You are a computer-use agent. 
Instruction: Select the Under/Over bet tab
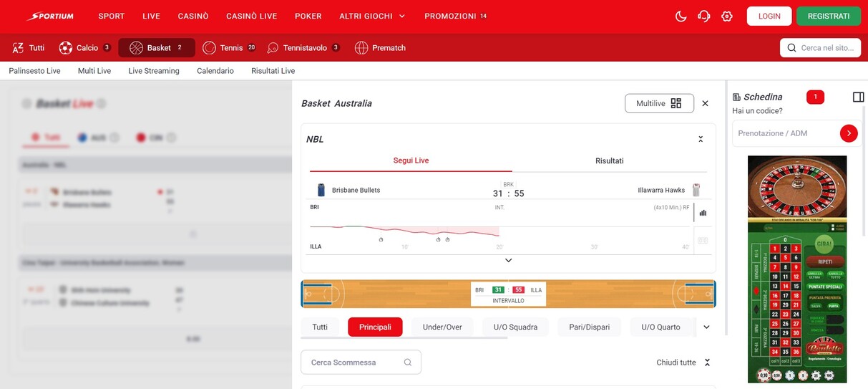coord(442,327)
